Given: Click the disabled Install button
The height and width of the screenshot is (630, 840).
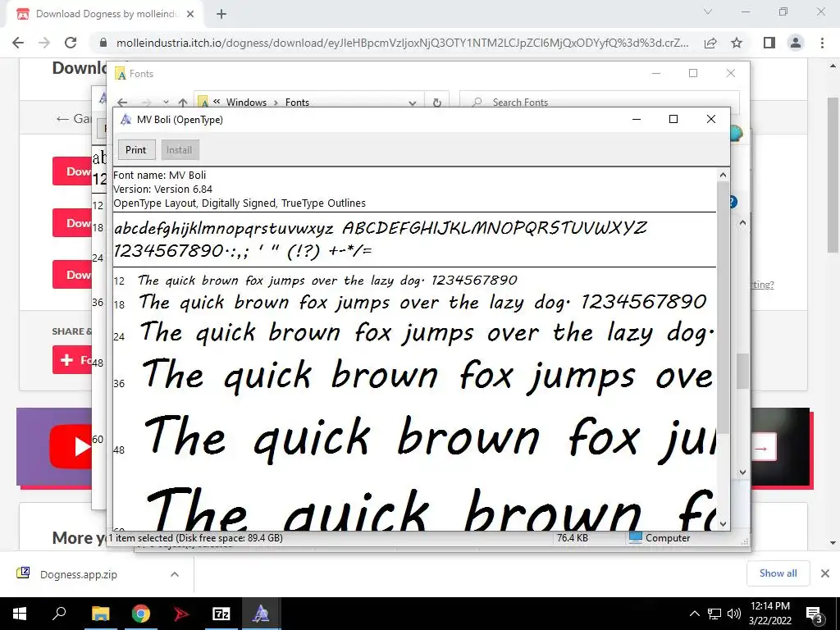Looking at the screenshot, I should (180, 150).
